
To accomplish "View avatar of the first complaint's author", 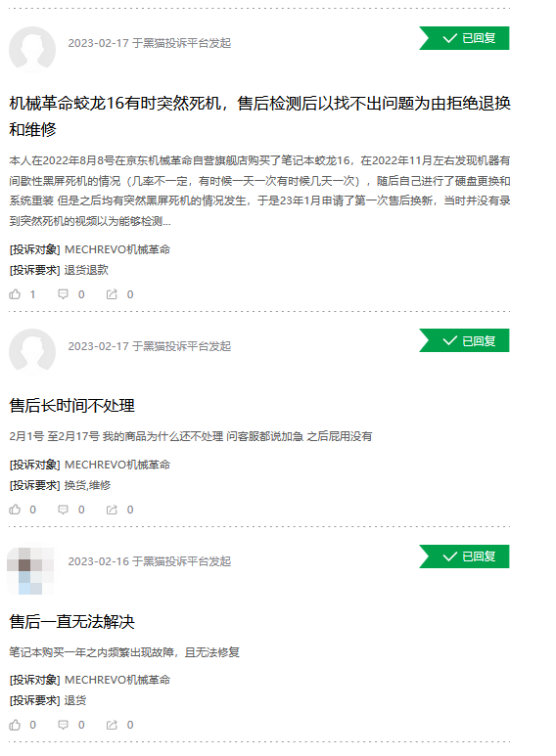I will coord(32,49).
